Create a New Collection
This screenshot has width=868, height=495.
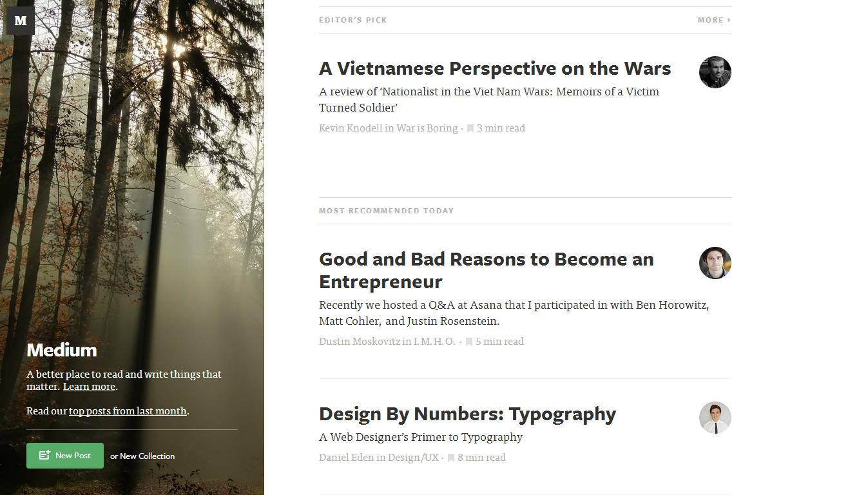pos(147,456)
